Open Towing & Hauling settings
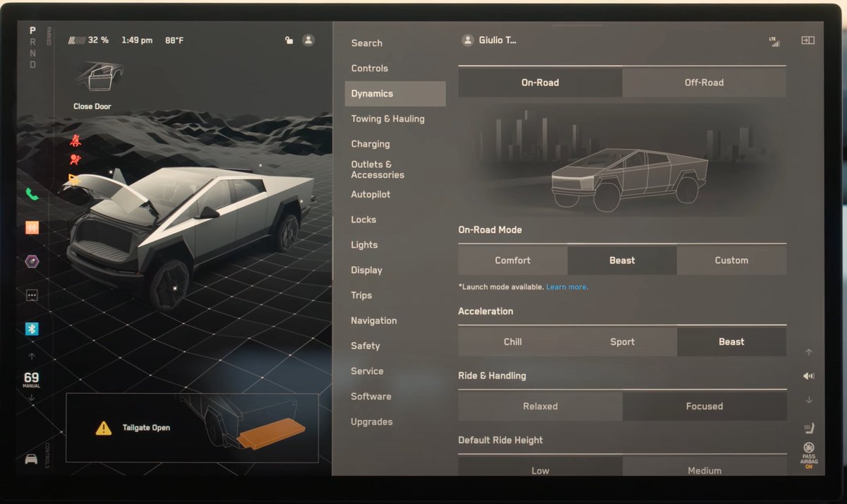The image size is (847, 504). (x=388, y=119)
